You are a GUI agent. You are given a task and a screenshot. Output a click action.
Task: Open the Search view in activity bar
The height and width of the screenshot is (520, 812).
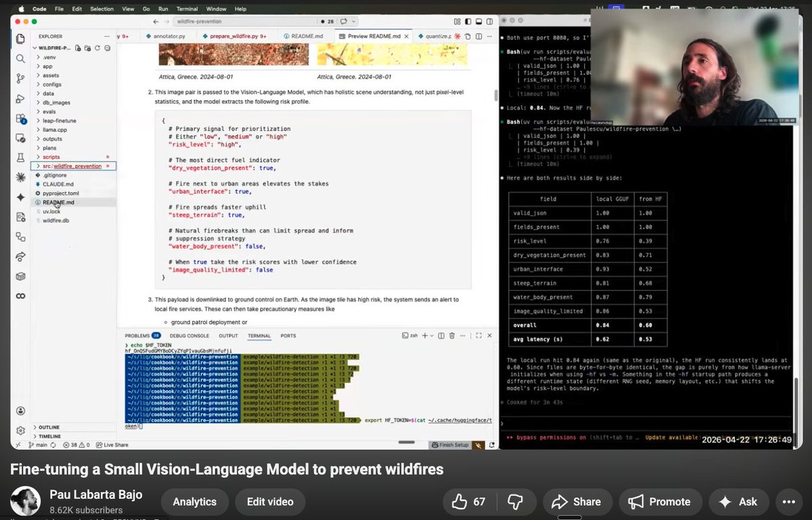[20, 59]
